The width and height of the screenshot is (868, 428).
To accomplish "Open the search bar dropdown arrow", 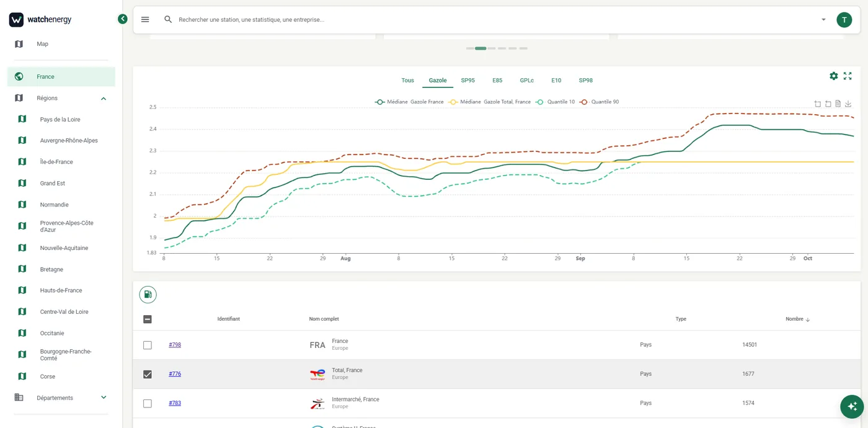I will click(823, 20).
